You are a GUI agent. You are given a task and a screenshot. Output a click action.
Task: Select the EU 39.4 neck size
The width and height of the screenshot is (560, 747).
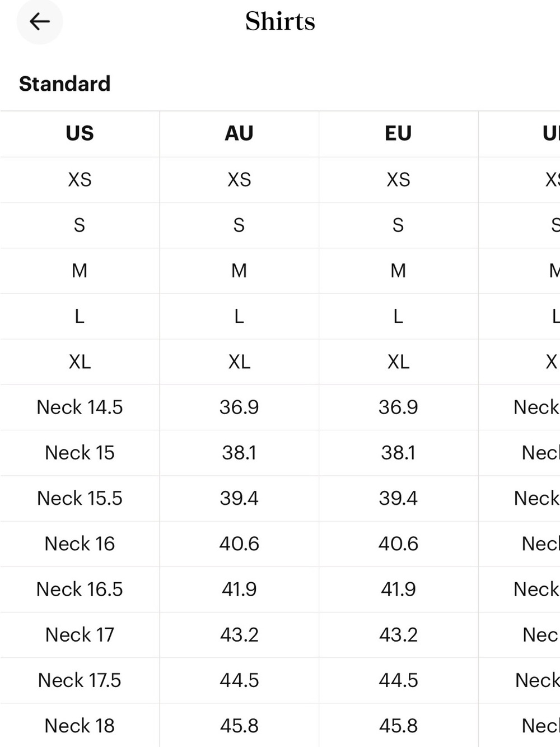point(398,498)
